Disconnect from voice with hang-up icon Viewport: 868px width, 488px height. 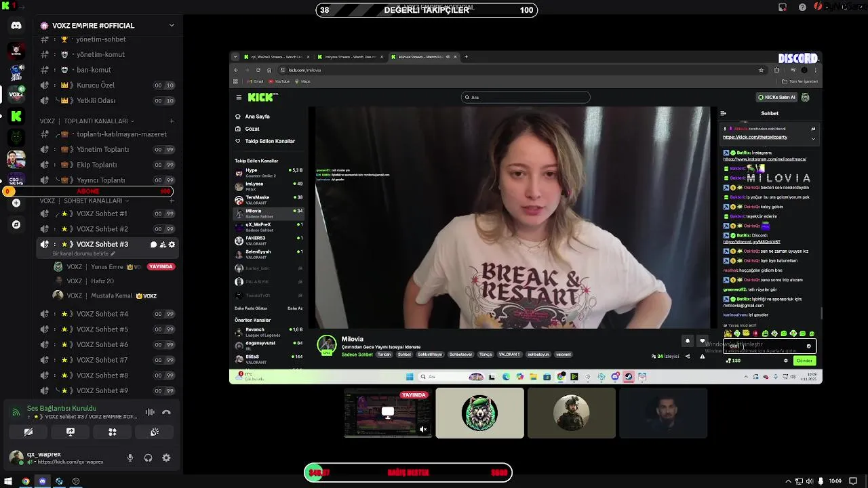[166, 412]
